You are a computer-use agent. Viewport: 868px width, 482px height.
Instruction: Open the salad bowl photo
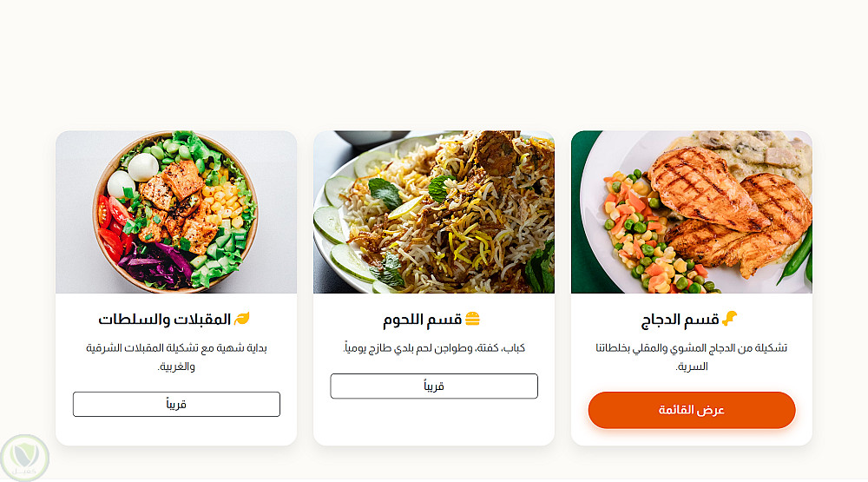coord(176,212)
